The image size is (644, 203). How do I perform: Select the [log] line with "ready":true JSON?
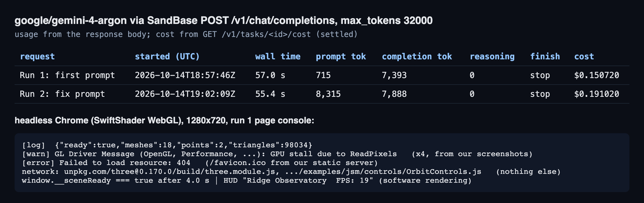pyautogui.click(x=167, y=145)
